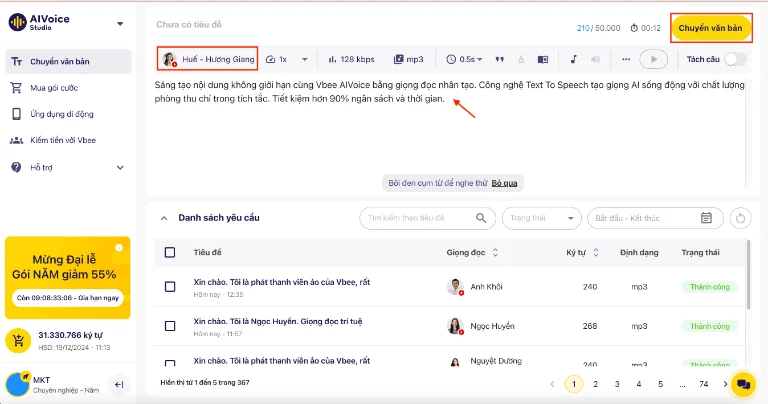Click the refresh request list icon
The image size is (768, 404).
pos(740,218)
